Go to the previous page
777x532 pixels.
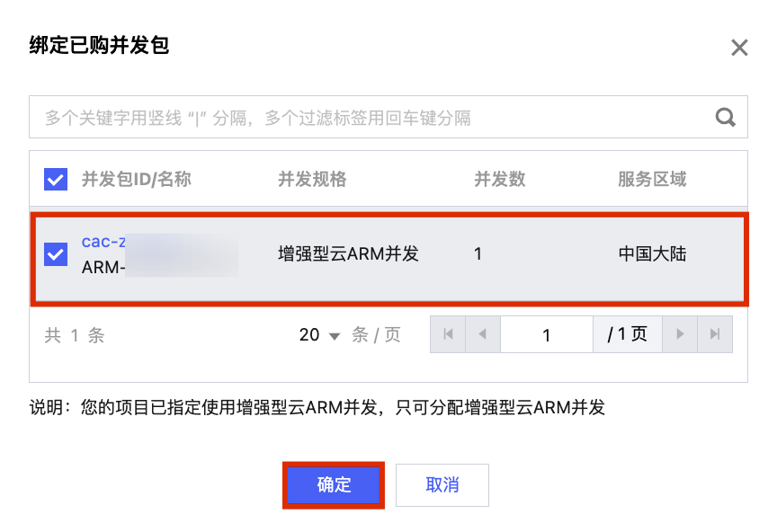tap(482, 334)
